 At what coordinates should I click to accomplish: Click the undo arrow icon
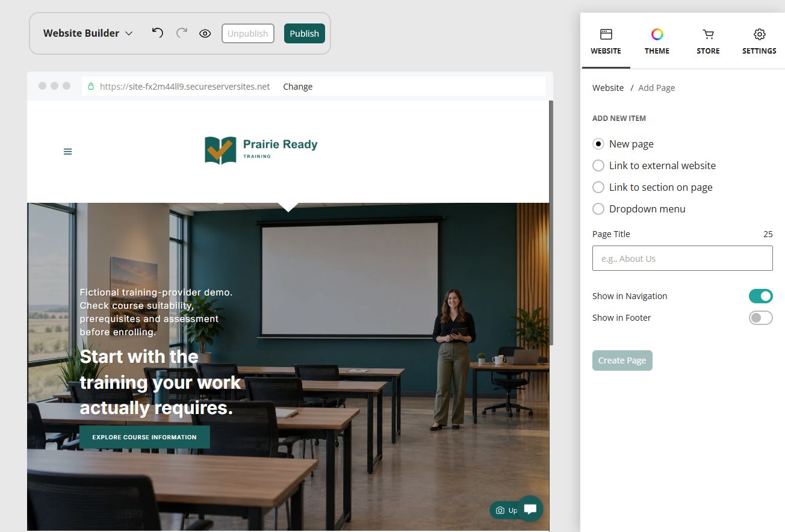pyautogui.click(x=157, y=33)
